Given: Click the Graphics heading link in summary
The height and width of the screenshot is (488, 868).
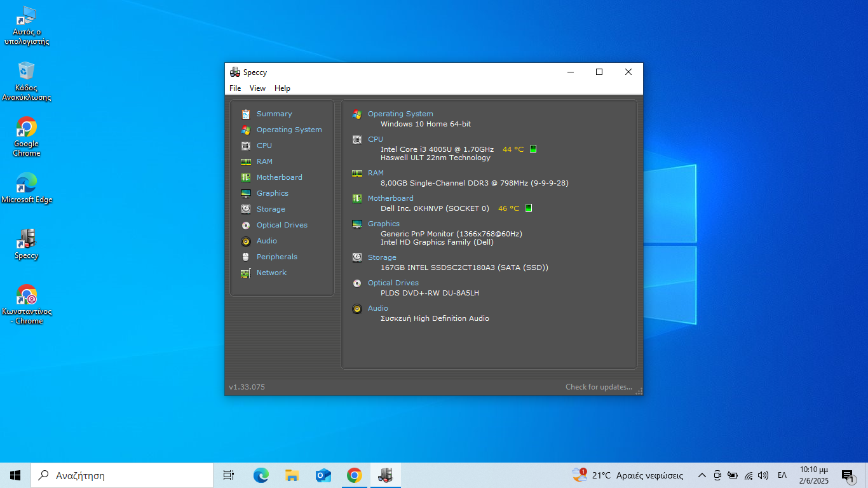Looking at the screenshot, I should point(384,224).
